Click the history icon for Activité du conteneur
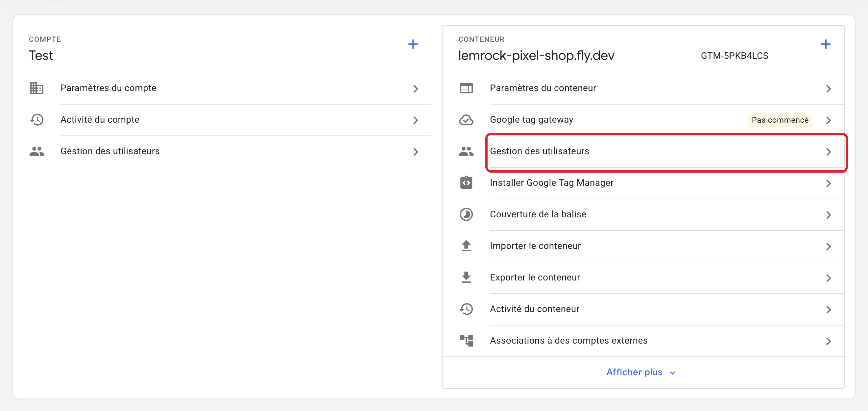The height and width of the screenshot is (411, 868). 466,309
